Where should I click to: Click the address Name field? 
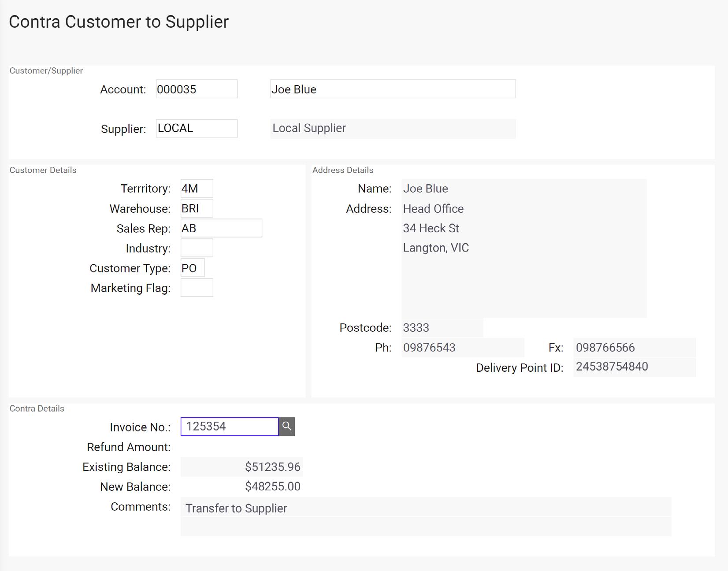pos(524,189)
